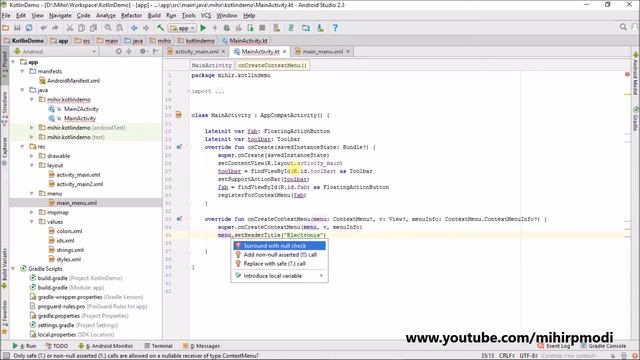Open the Event Log panel
This screenshot has width=640, height=360.
click(554, 346)
